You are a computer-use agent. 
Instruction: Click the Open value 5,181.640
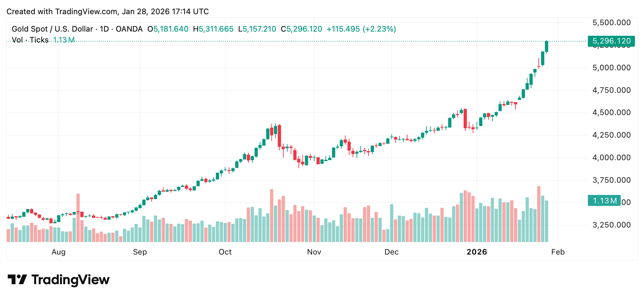tap(171, 29)
